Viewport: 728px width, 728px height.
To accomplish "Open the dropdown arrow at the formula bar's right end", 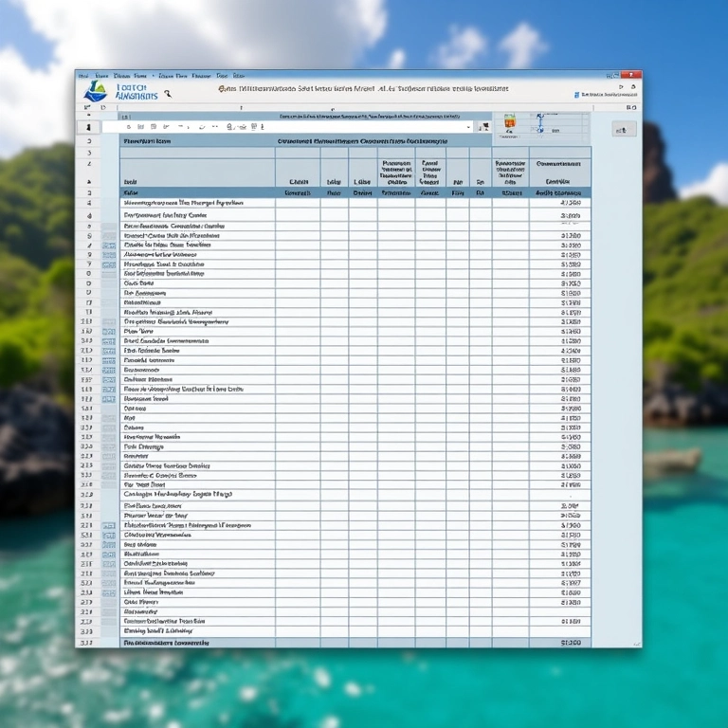I will click(x=468, y=126).
